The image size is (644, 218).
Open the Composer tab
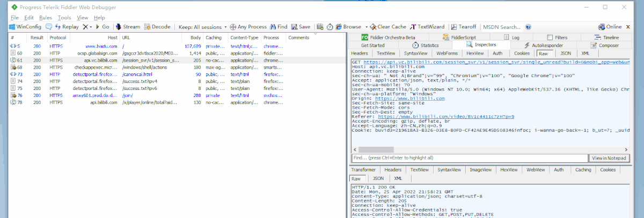605,46
